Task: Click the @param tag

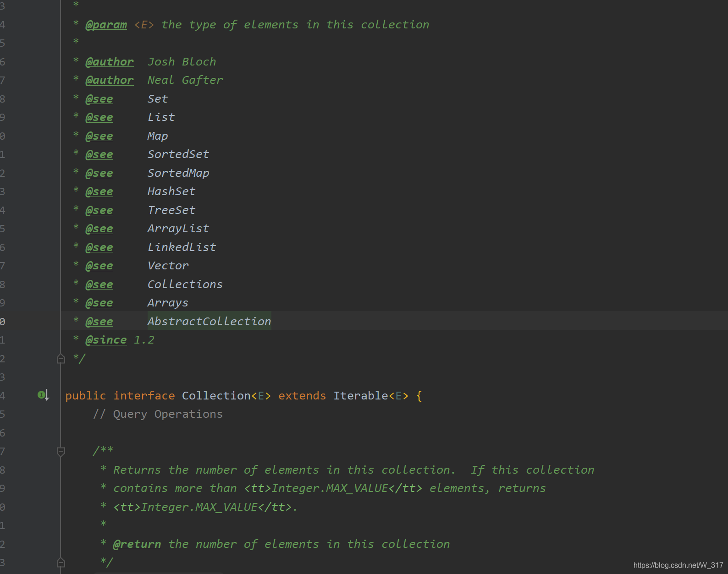Action: pos(106,25)
